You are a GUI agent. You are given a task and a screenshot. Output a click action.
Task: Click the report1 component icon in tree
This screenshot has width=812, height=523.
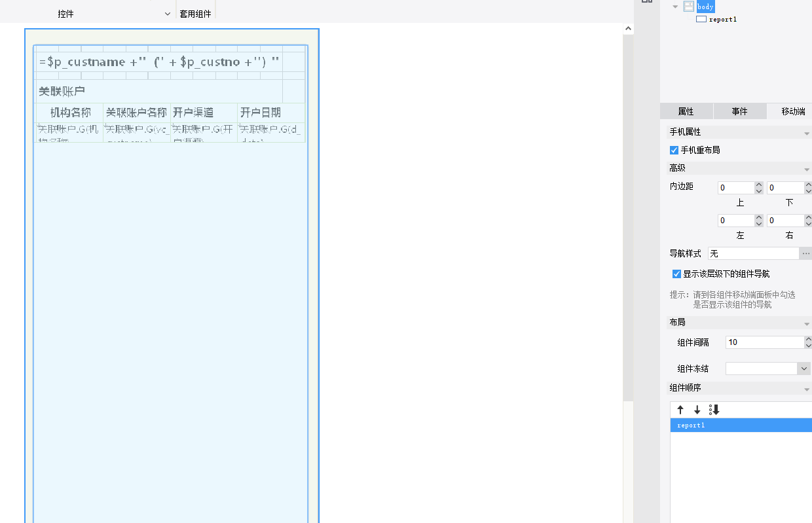coord(701,20)
